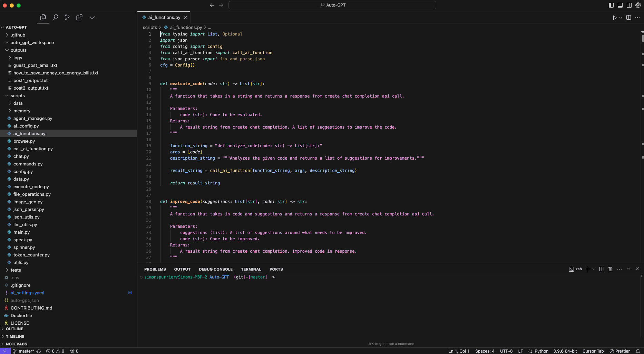Viewport: 644px width, 354px height.
Task: Open Search in the sidebar header
Action: 55,18
